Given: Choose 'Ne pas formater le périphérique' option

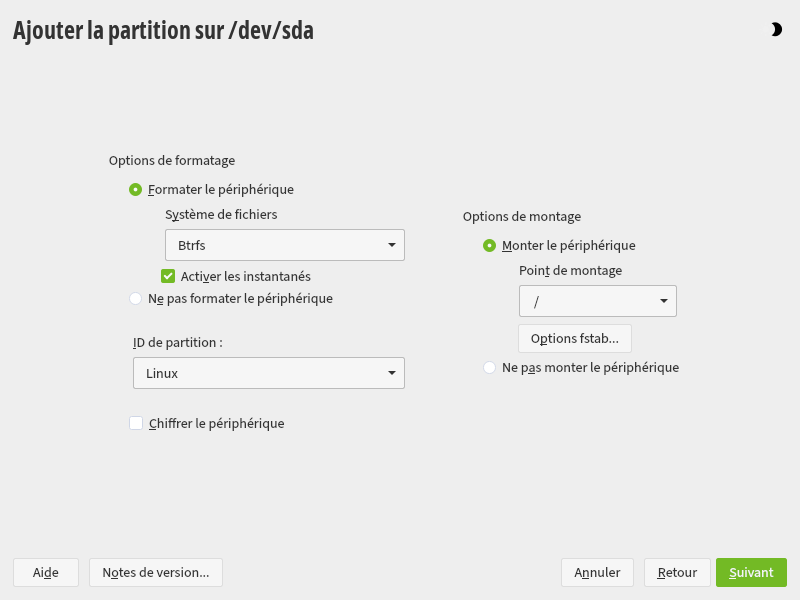Looking at the screenshot, I should tap(136, 298).
